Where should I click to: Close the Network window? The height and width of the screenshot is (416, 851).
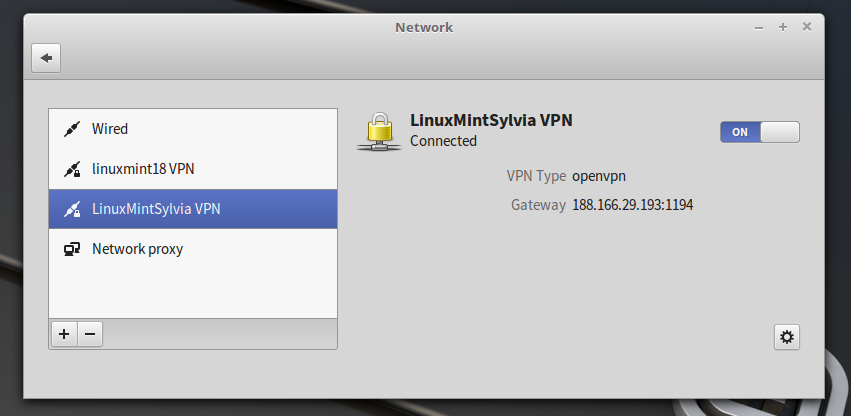(x=807, y=27)
